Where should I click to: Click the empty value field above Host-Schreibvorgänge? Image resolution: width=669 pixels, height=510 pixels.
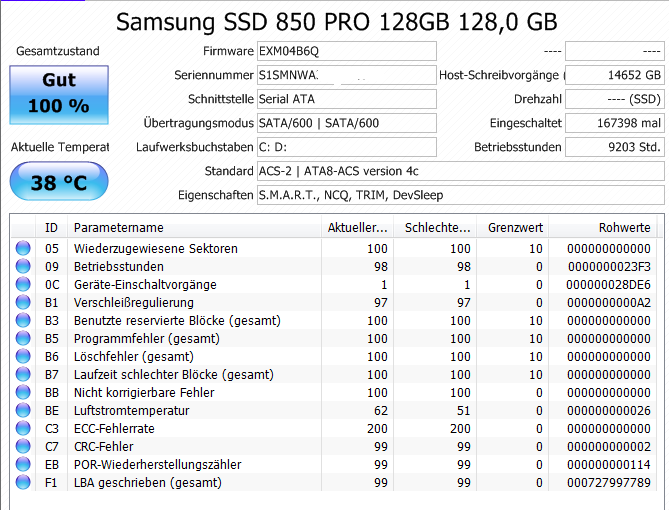(615, 51)
